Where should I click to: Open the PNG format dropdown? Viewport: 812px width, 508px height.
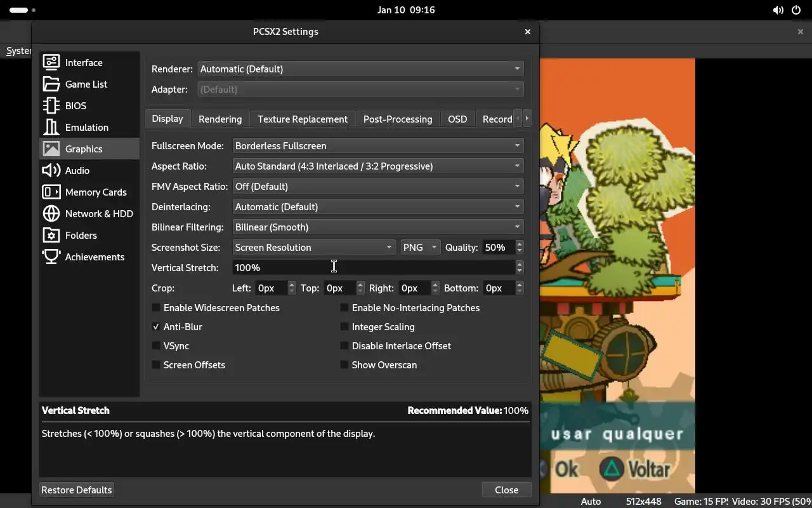pos(421,247)
